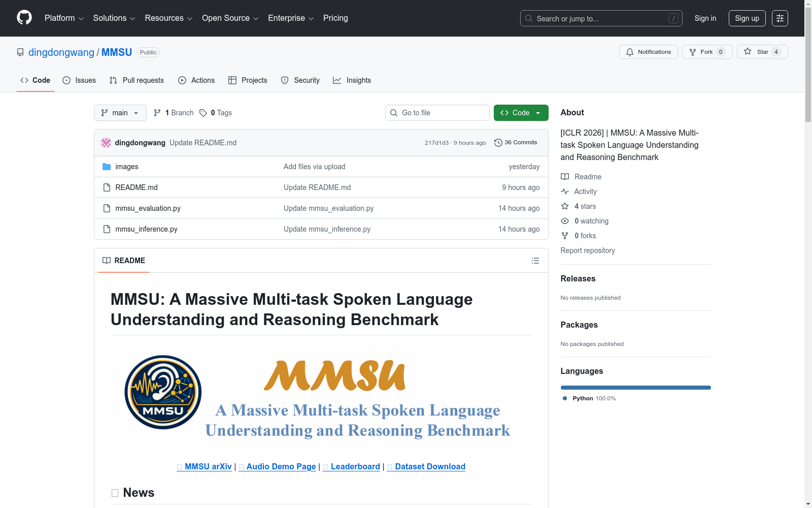Switch to the Actions tab
Image resolution: width=812 pixels, height=508 pixels.
pyautogui.click(x=196, y=80)
